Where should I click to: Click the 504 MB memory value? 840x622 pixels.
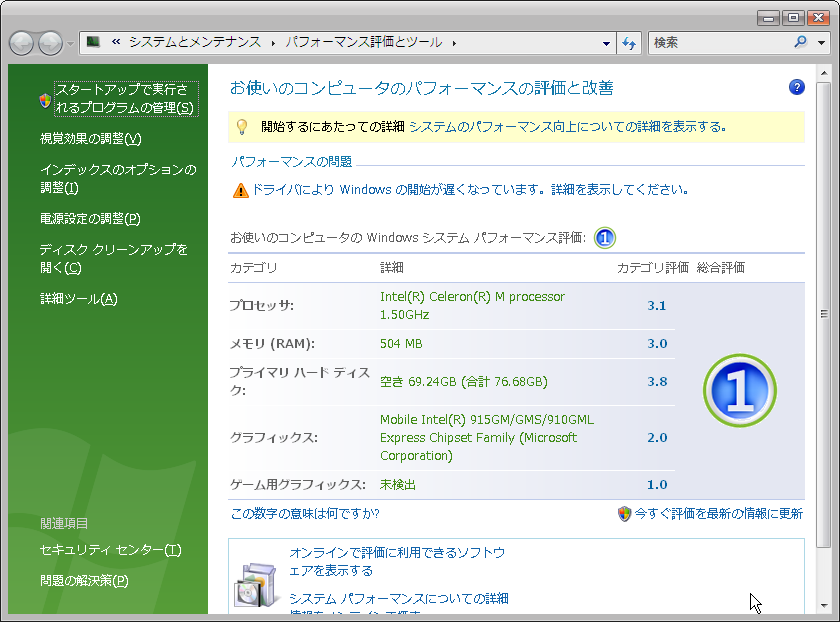tap(401, 343)
